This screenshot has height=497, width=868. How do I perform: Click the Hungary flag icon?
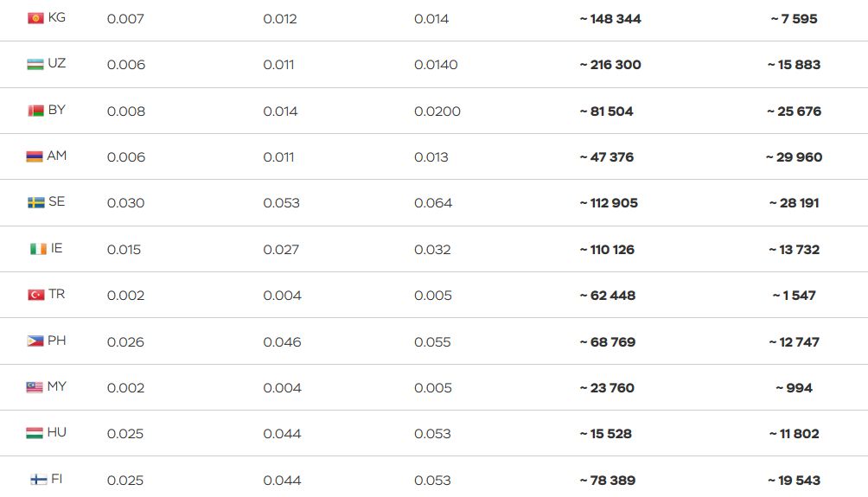[x=35, y=433]
